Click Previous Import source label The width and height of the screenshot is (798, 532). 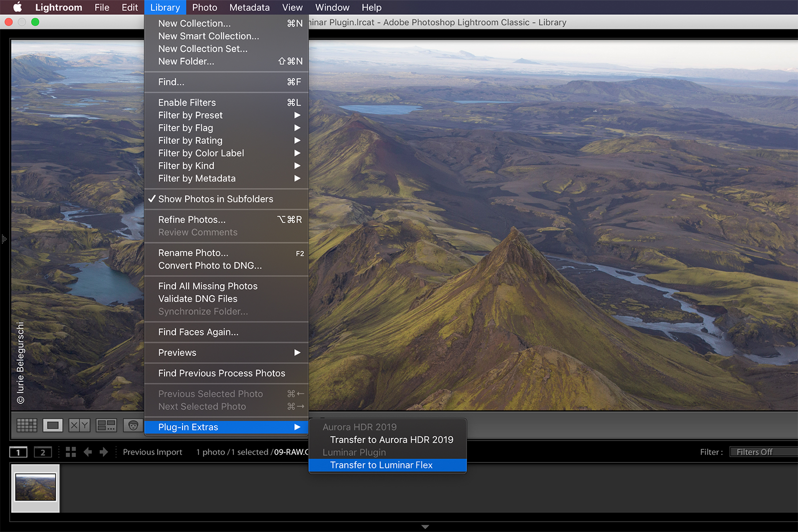(153, 452)
